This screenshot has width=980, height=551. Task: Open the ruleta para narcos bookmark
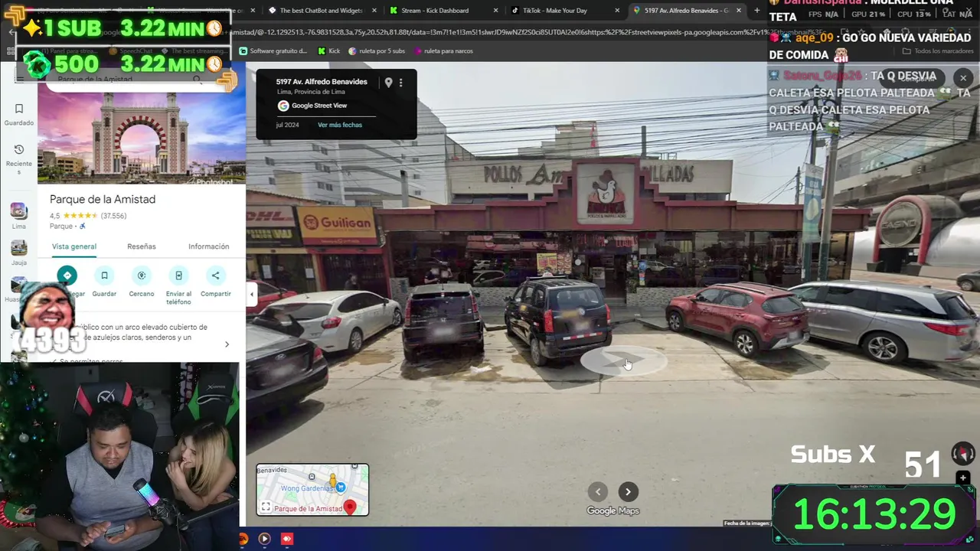tap(443, 51)
